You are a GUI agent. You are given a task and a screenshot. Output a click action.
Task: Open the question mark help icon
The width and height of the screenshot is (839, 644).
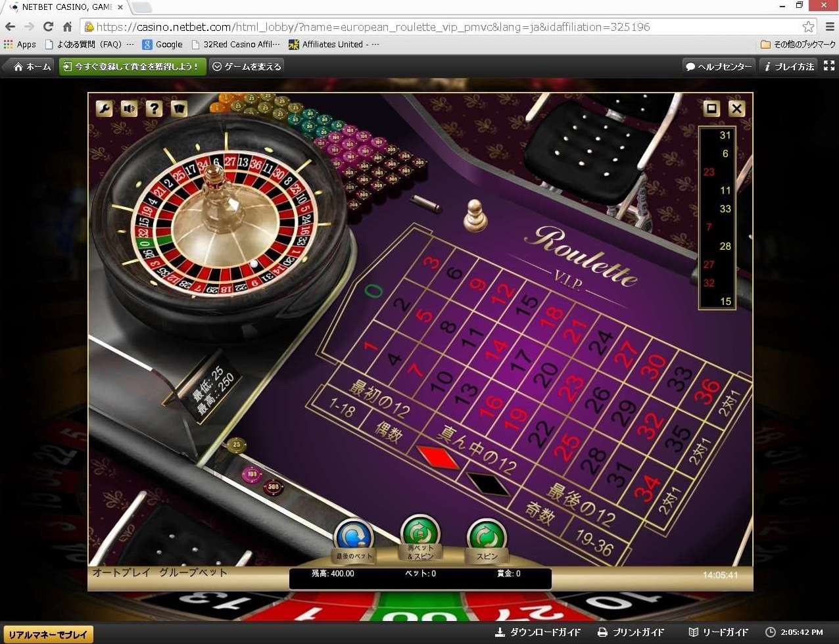point(154,108)
